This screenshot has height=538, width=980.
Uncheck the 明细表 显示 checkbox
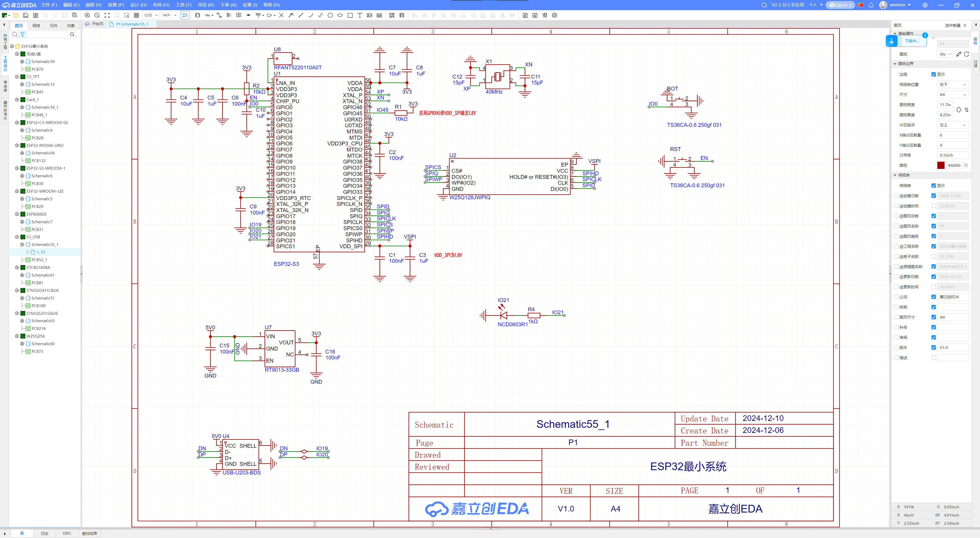pyautogui.click(x=934, y=185)
